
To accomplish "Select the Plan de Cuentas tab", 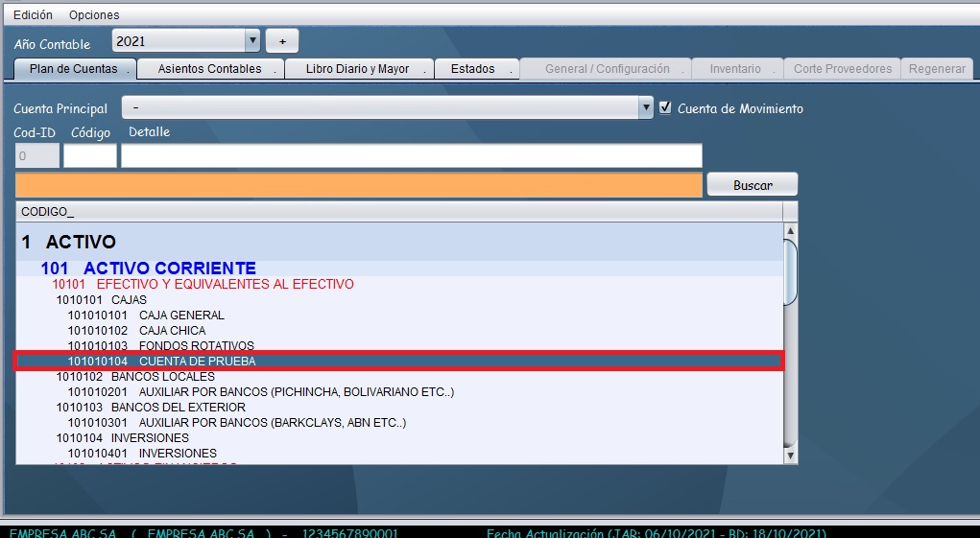I will click(x=74, y=69).
